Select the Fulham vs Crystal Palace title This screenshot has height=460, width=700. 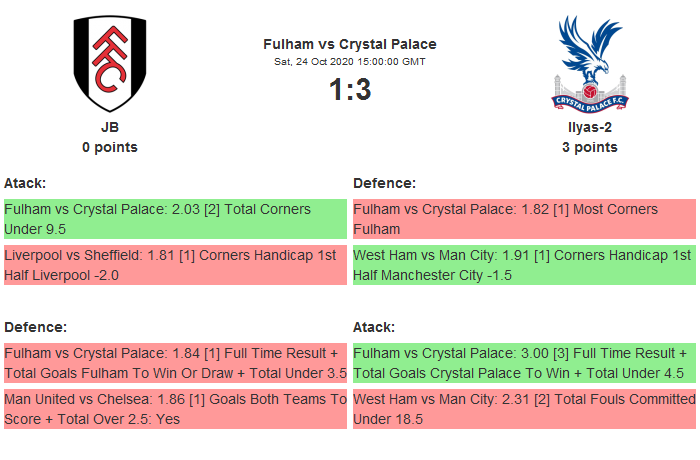click(350, 44)
